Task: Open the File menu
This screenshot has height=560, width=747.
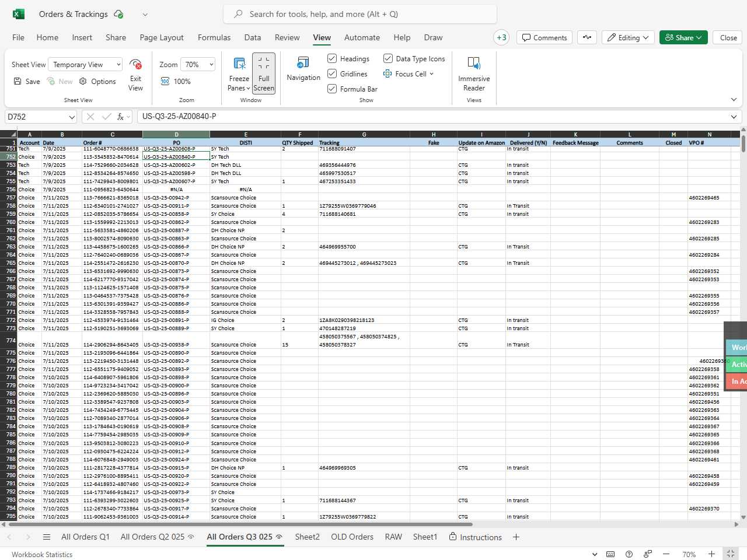Action: coord(19,37)
